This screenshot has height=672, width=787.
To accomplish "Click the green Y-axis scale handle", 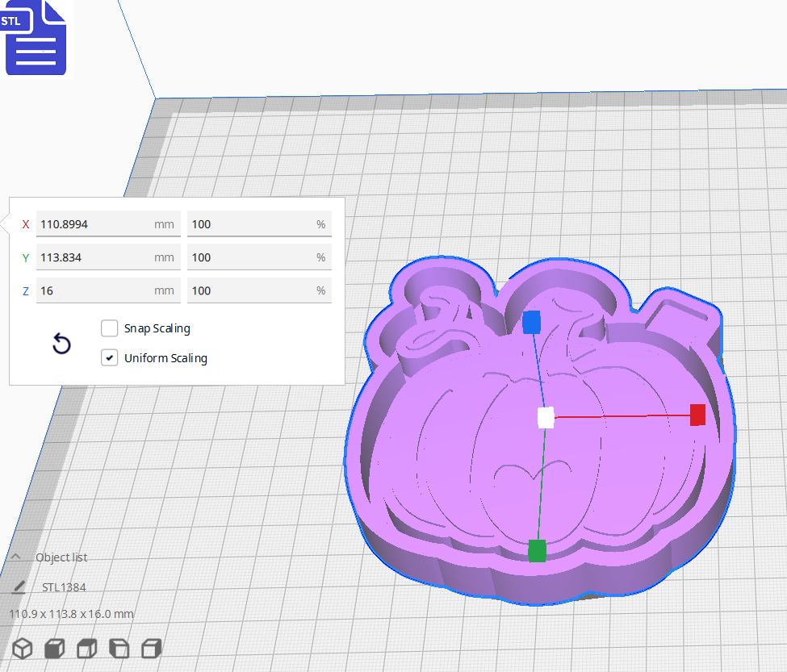I will tap(536, 552).
